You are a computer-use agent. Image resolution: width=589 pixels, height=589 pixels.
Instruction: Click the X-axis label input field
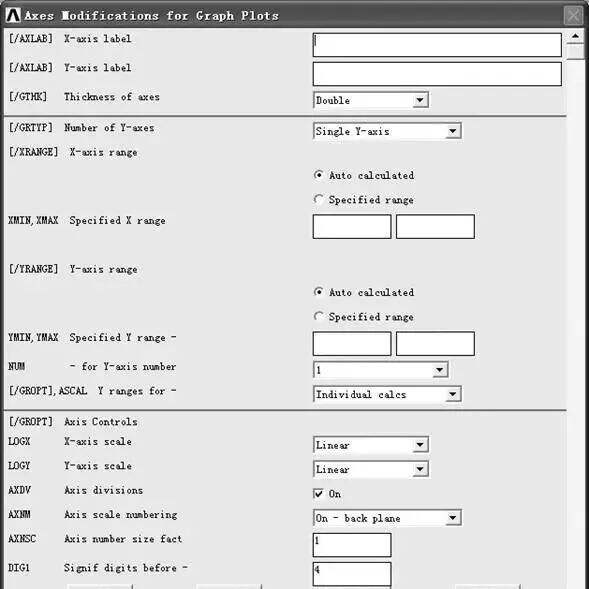tap(437, 45)
